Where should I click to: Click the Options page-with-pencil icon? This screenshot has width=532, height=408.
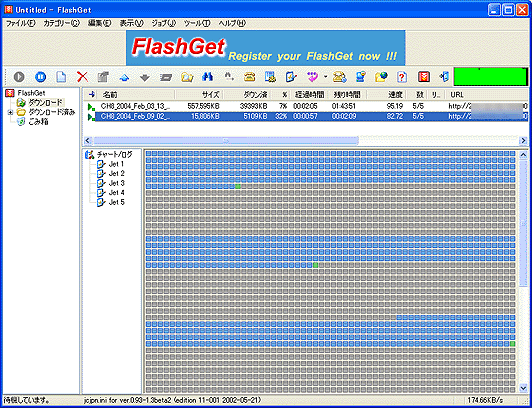click(x=291, y=77)
